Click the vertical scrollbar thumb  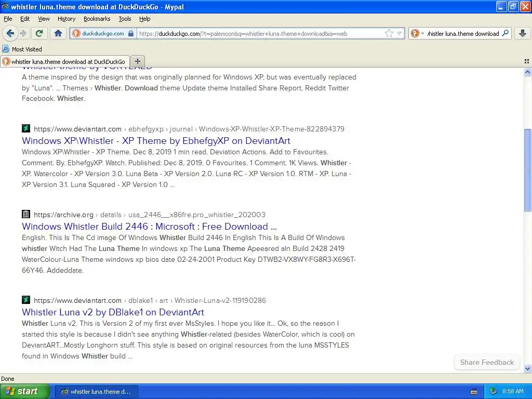527,170
